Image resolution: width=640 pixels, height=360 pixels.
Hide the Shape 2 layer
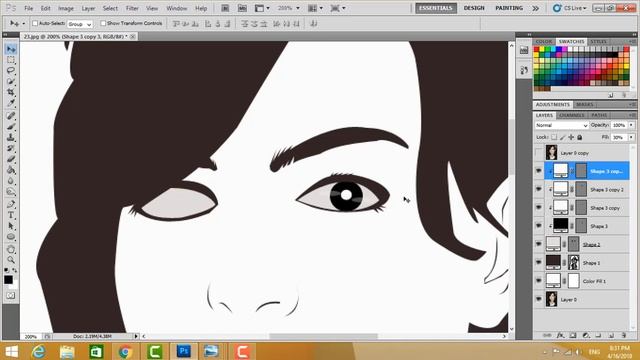click(x=539, y=244)
